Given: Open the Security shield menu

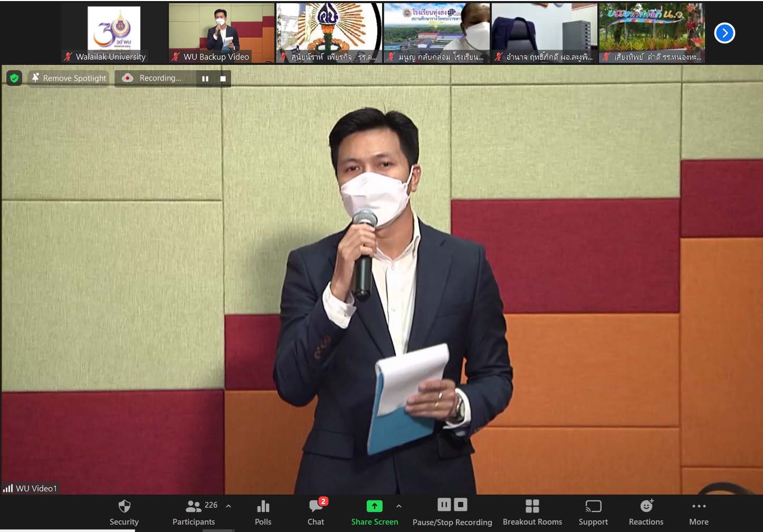Looking at the screenshot, I should coord(124,512).
